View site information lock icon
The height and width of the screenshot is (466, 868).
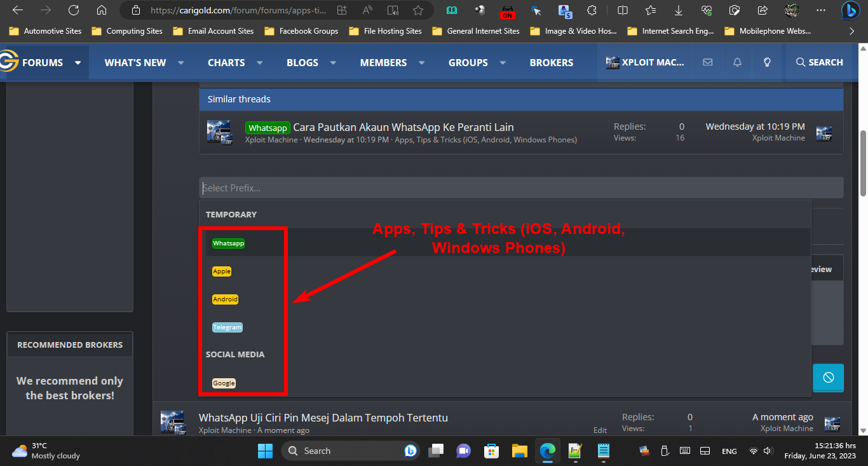(135, 10)
